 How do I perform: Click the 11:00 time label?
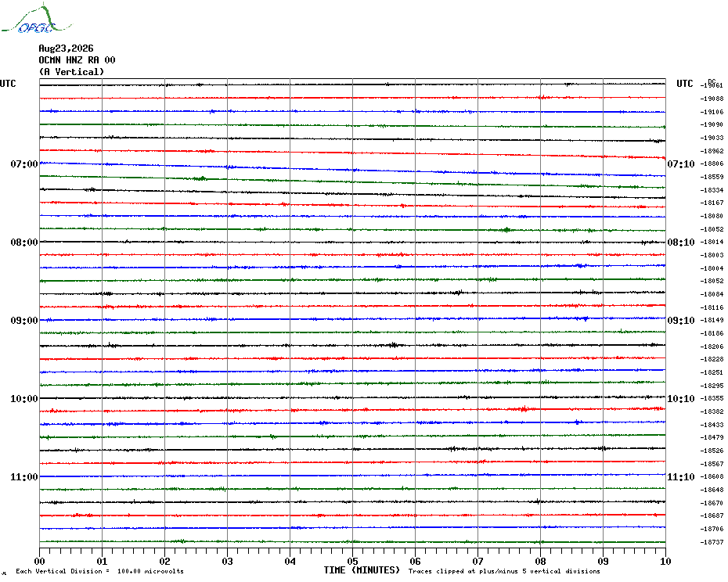[x=24, y=477]
